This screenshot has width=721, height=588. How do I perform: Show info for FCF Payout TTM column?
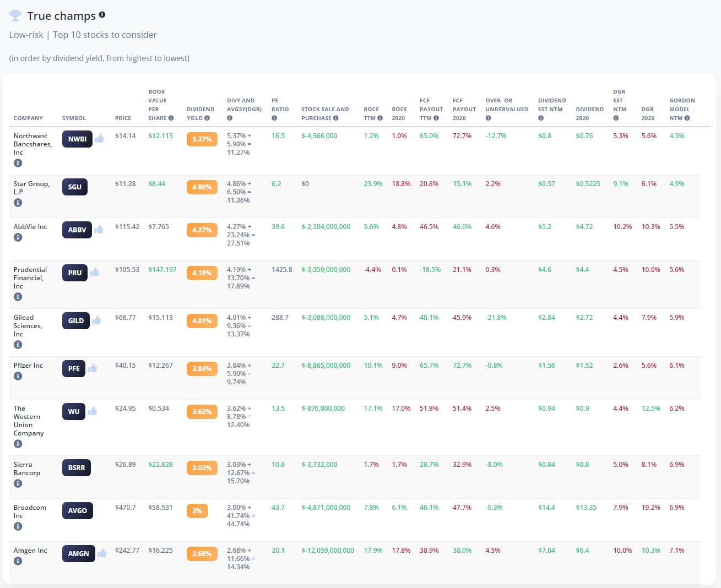tap(436, 118)
